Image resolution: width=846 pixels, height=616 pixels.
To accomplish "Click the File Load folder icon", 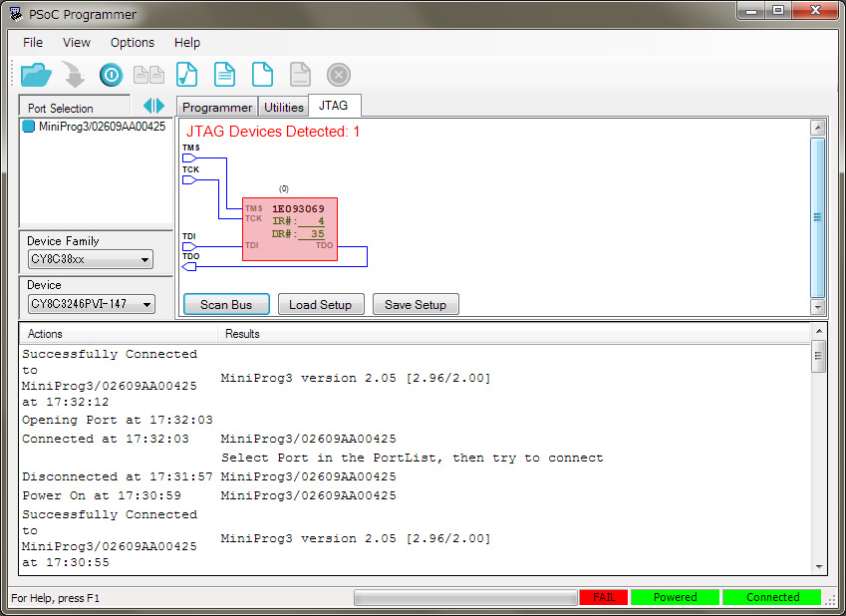I will click(x=36, y=75).
